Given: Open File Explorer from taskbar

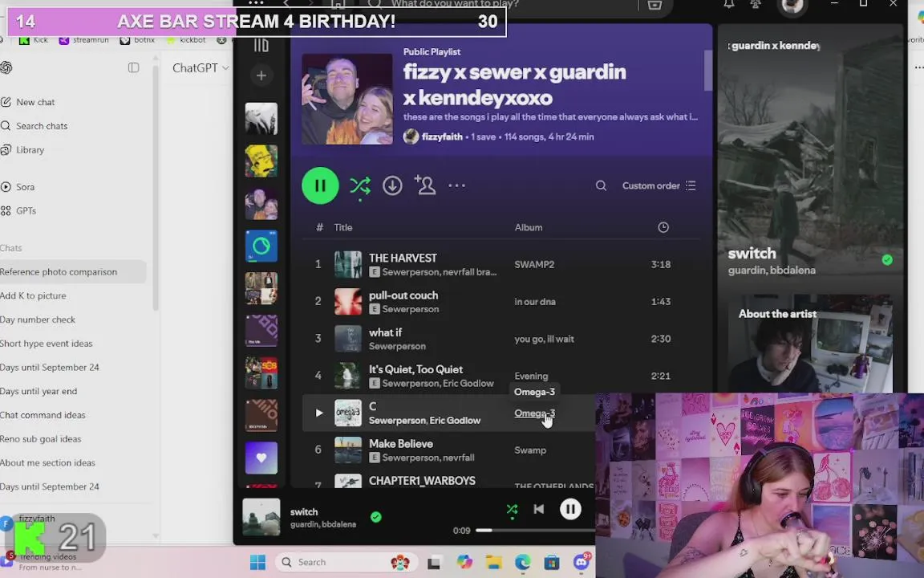Looking at the screenshot, I should (494, 563).
